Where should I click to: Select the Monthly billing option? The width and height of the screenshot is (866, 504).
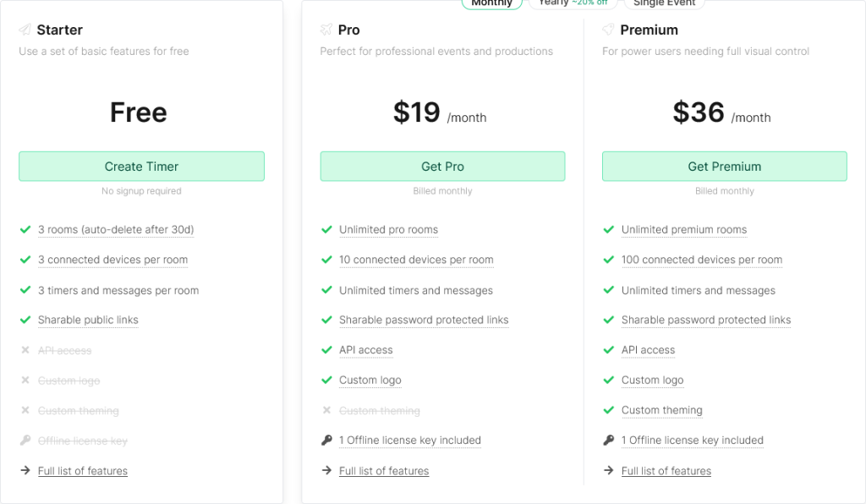click(491, 3)
